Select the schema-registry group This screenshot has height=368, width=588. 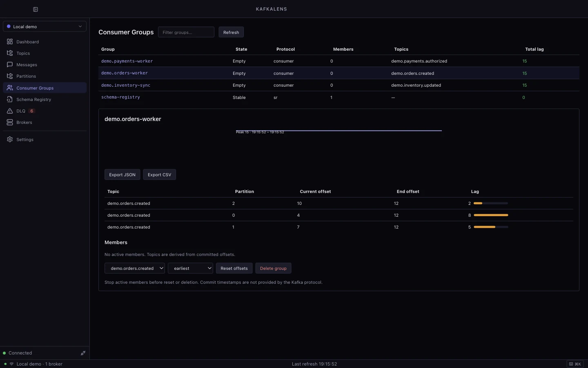[x=120, y=97]
